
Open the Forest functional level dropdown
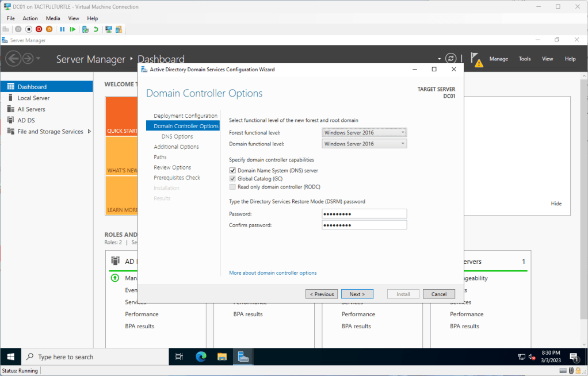[364, 133]
